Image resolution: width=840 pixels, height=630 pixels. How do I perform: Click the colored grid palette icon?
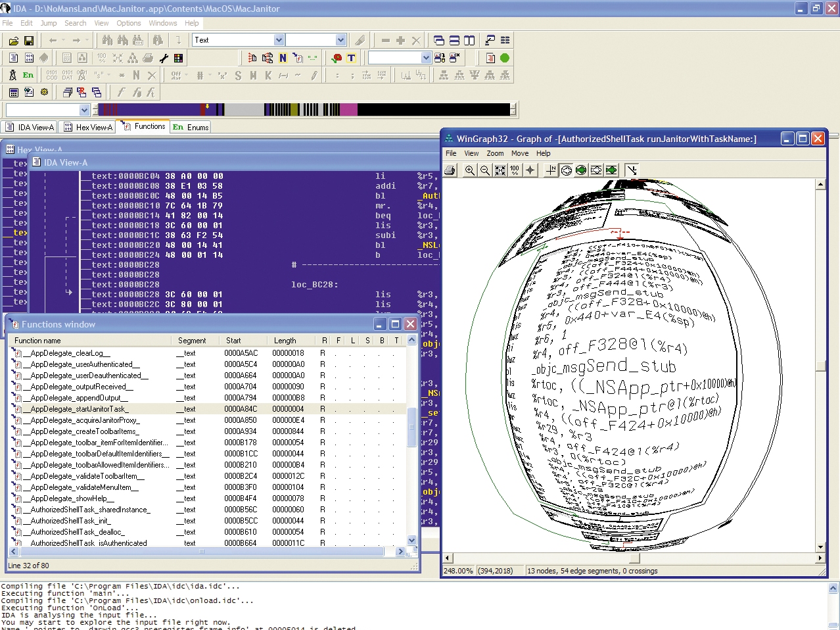[x=178, y=58]
